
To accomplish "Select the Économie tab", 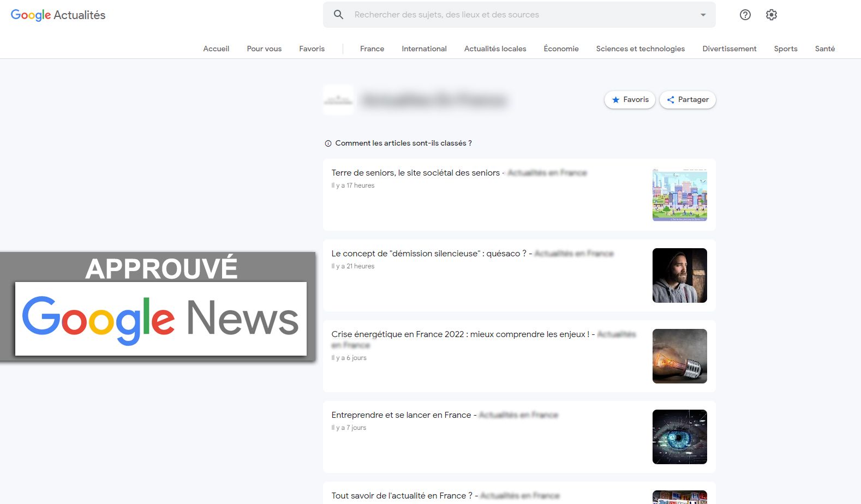I will 561,49.
